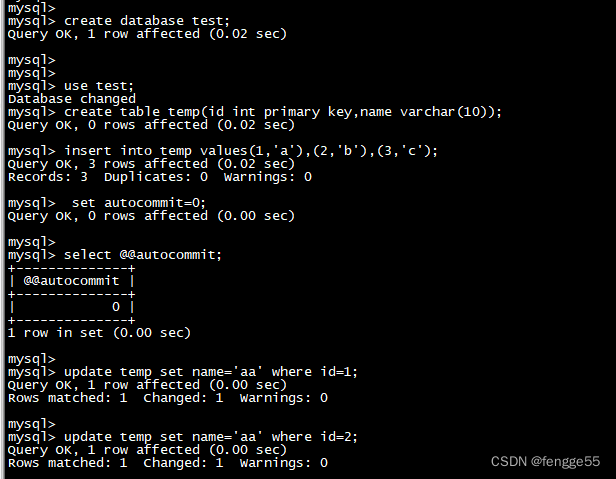Click the "Rows matched" line below id=1 update
The height and width of the screenshot is (479, 616).
167,398
